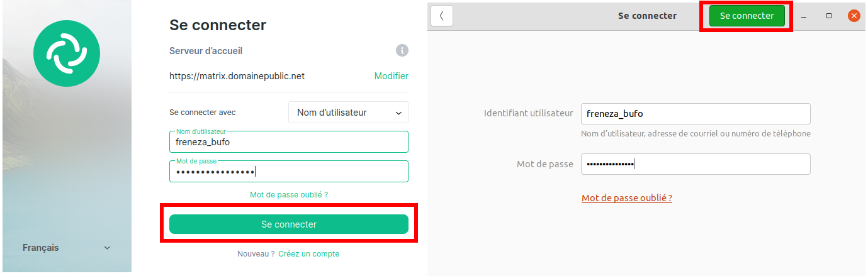Go back using the header chevron button
The width and height of the screenshot is (868, 276).
[442, 16]
